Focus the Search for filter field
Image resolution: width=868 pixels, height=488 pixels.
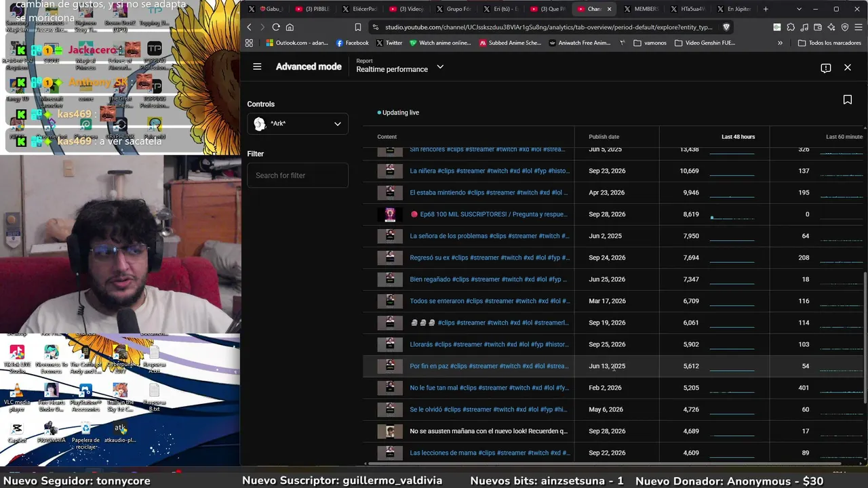(x=298, y=176)
